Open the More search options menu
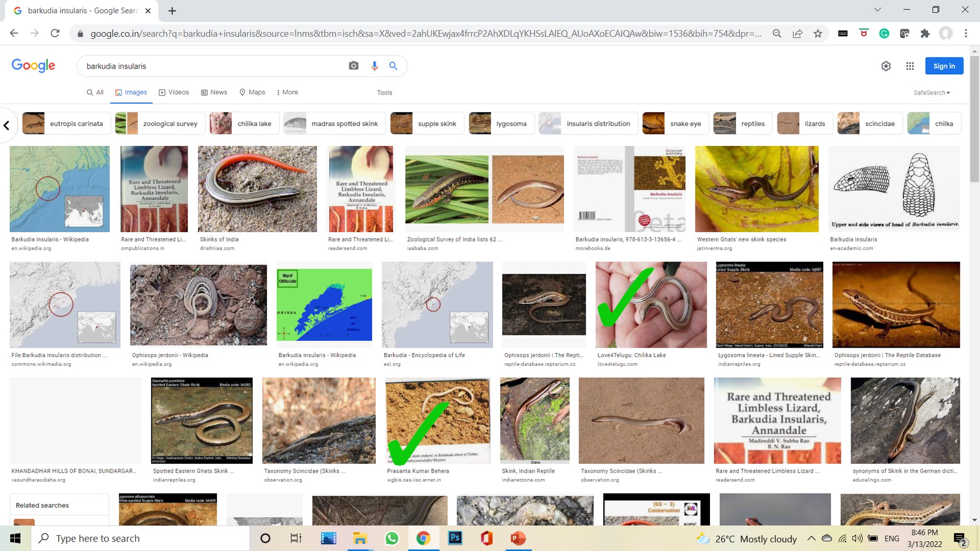Screen dimensions: 980x551 coord(287,92)
